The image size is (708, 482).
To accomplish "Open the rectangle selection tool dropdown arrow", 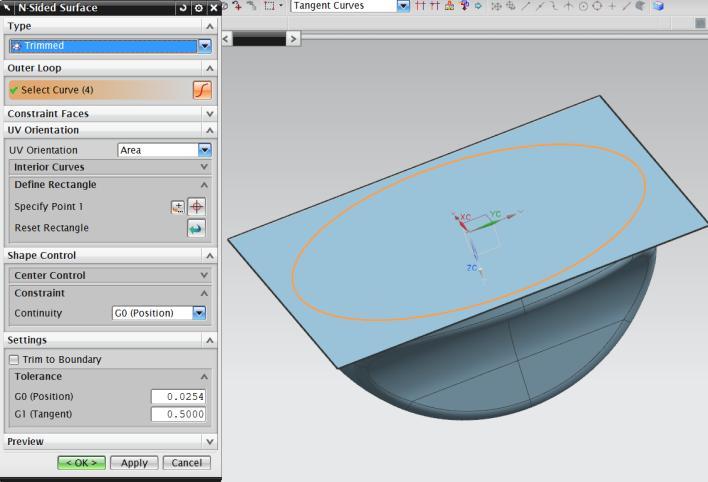I will click(x=281, y=6).
